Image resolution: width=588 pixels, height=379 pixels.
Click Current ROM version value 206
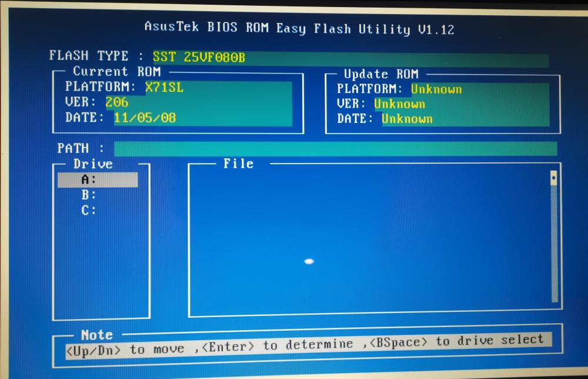click(116, 102)
